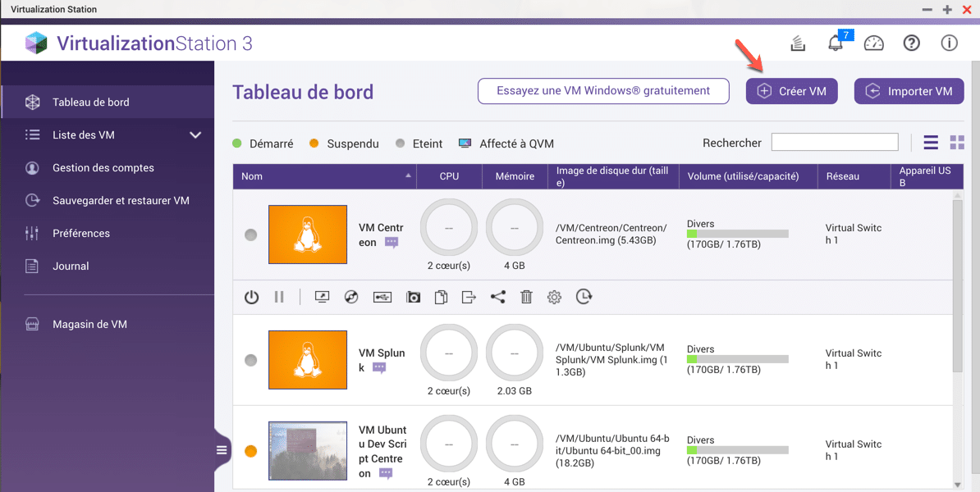Click the share VM icon
980x492 pixels.
click(x=497, y=297)
